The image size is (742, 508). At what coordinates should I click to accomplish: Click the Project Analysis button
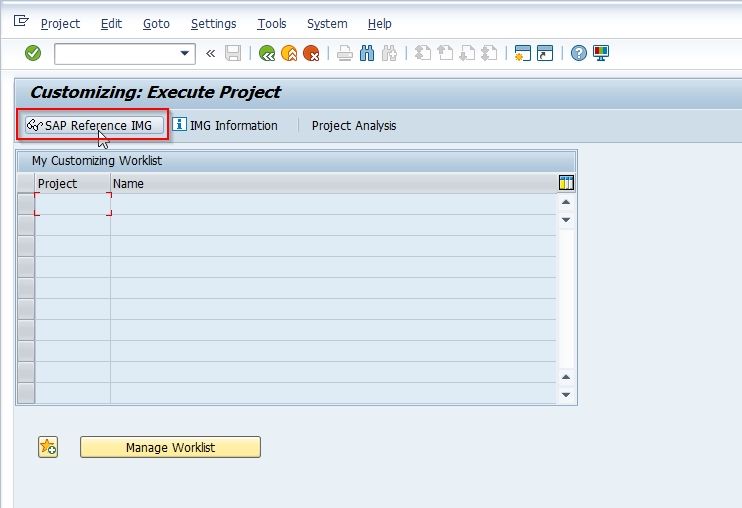(354, 126)
